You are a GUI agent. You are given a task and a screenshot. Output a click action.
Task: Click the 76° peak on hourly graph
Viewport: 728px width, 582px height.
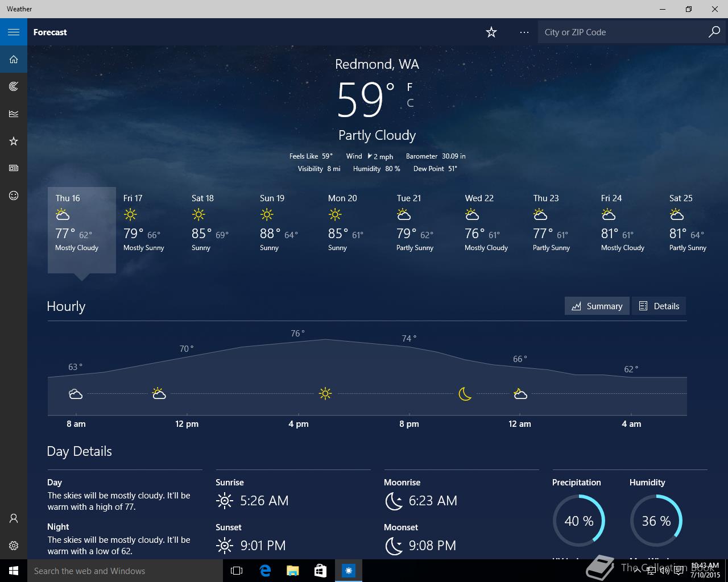pyautogui.click(x=297, y=334)
